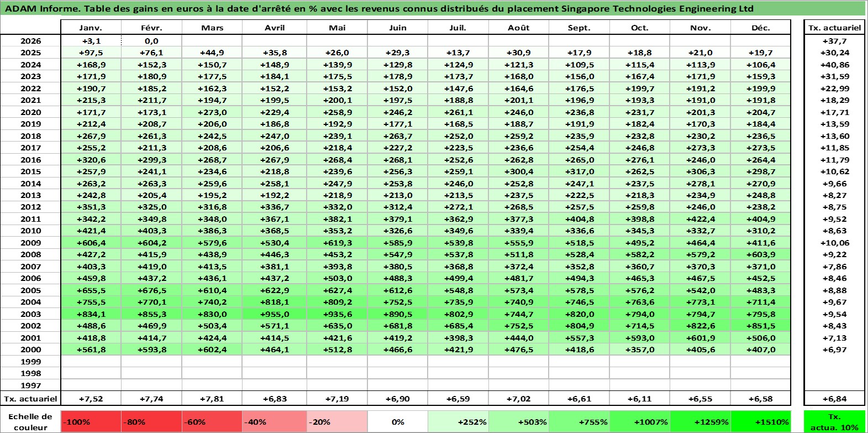Click the +7,52 actuarial rate under January
The image size is (868, 433).
tap(91, 398)
